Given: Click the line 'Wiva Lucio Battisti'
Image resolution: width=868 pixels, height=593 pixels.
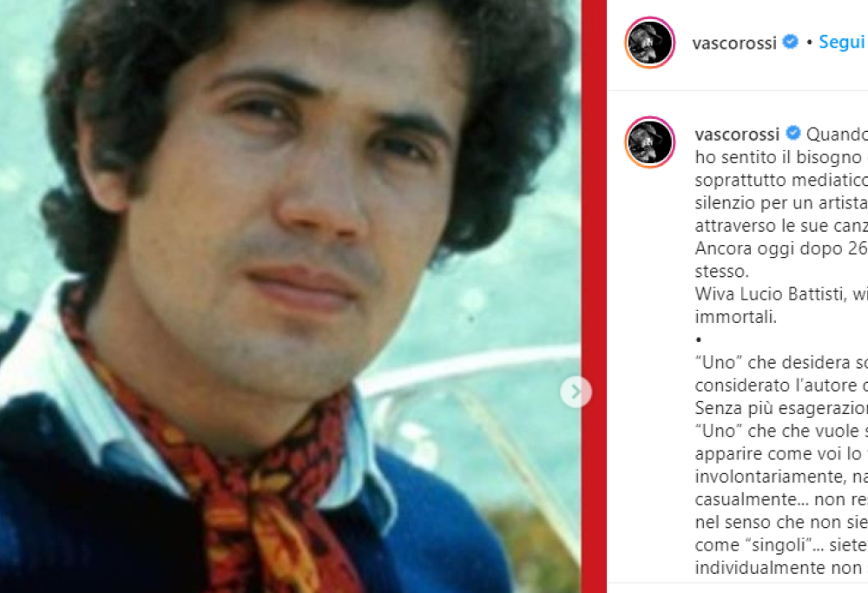Looking at the screenshot, I should pos(781,293).
